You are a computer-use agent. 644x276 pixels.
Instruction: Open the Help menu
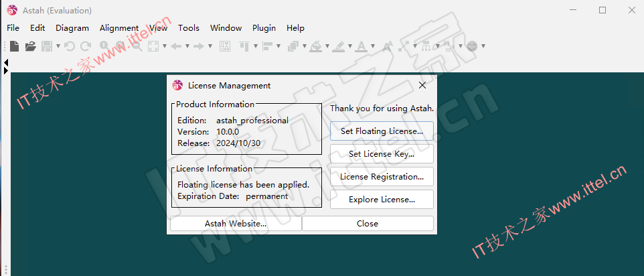coord(295,28)
